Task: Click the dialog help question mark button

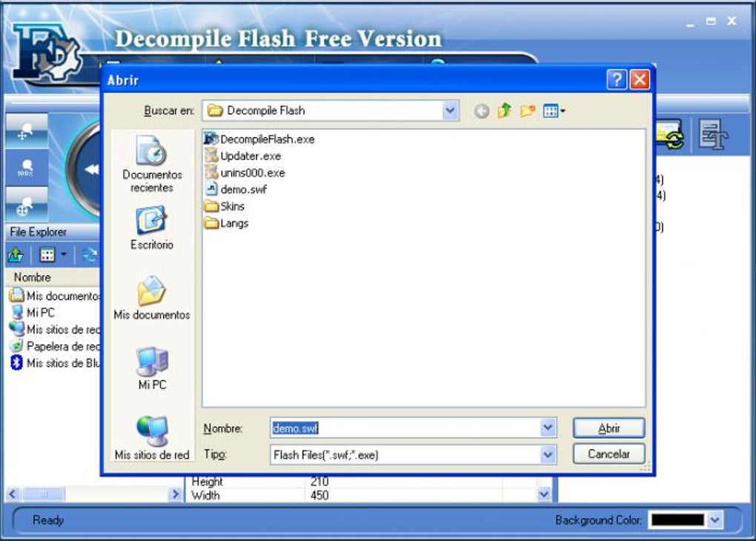Action: (x=617, y=79)
